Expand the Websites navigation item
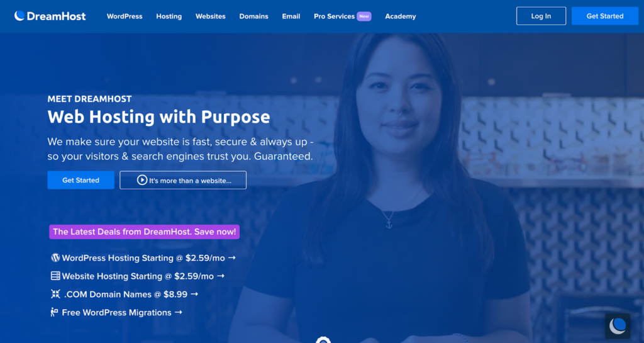 [210, 16]
